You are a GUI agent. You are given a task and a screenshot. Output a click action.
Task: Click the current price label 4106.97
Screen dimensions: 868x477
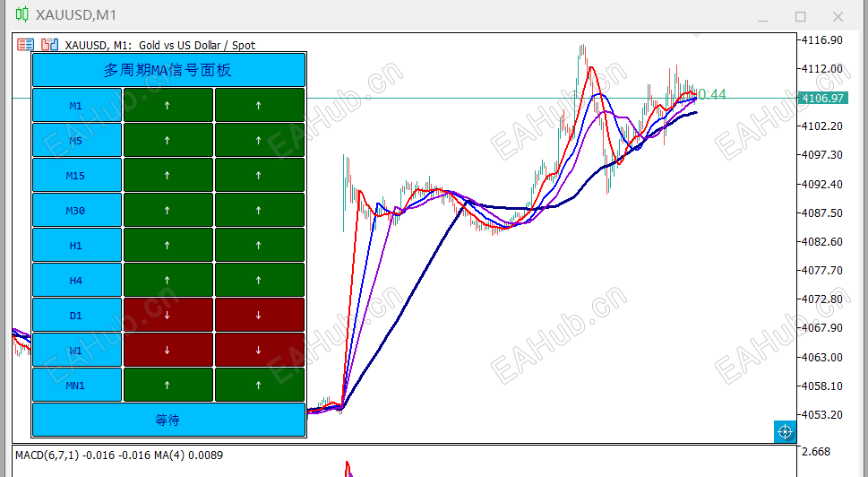pyautogui.click(x=822, y=98)
